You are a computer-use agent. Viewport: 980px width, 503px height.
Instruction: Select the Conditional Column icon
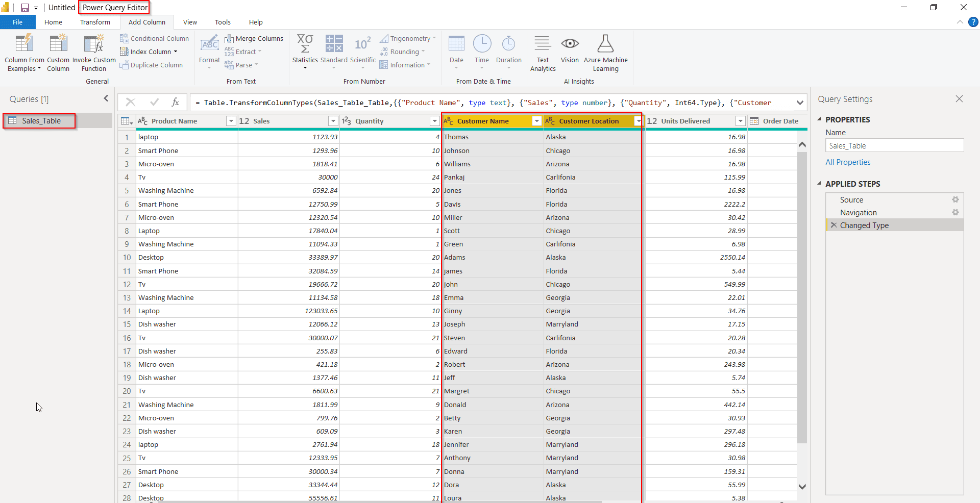(124, 38)
